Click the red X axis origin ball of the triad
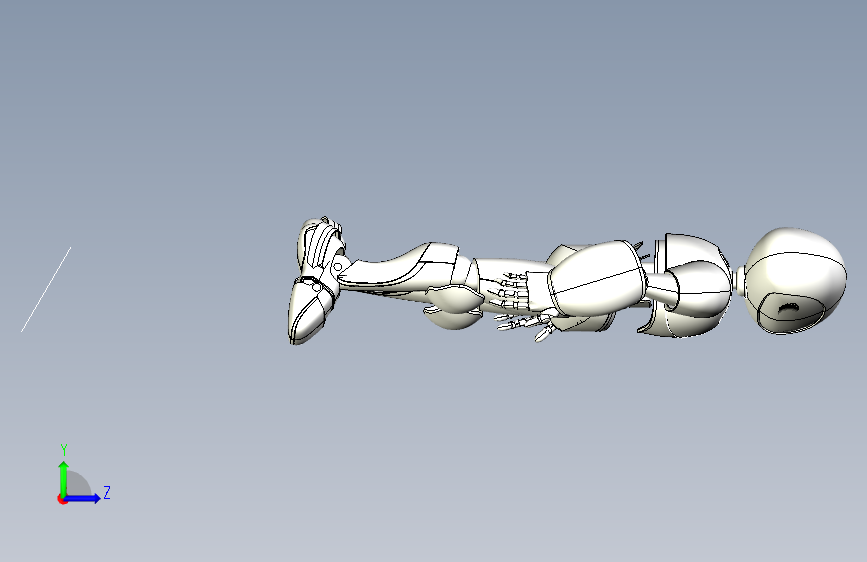 point(62,499)
